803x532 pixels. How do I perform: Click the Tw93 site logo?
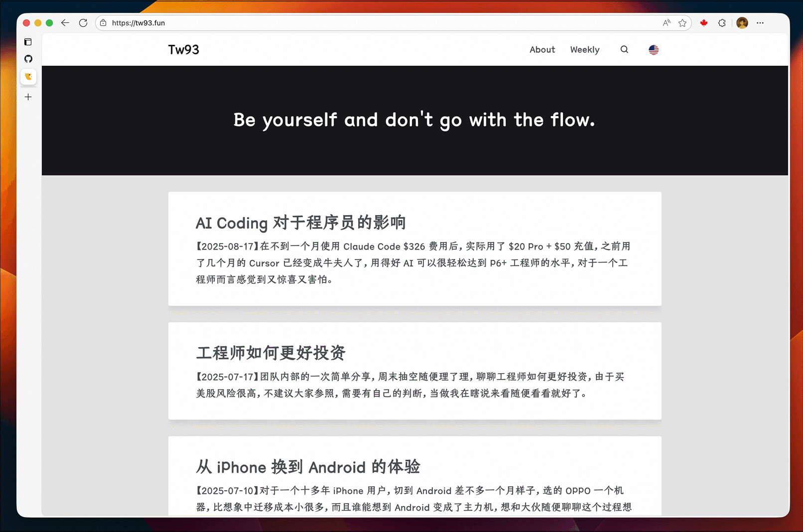[183, 50]
